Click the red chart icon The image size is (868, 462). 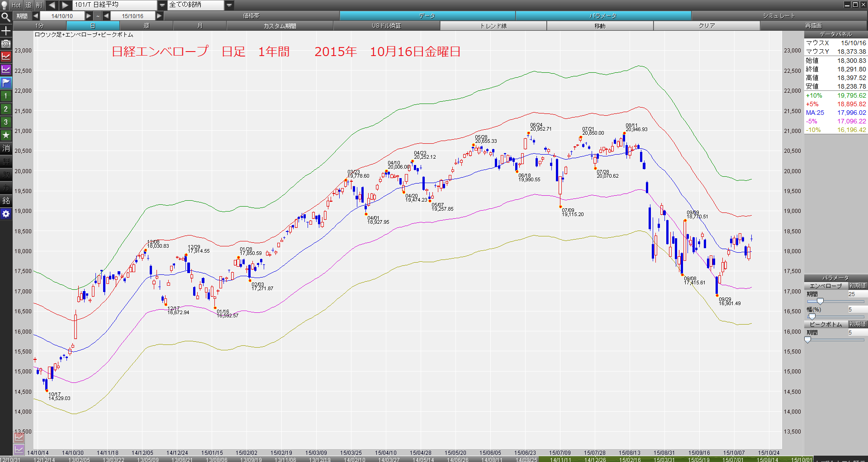click(6, 57)
